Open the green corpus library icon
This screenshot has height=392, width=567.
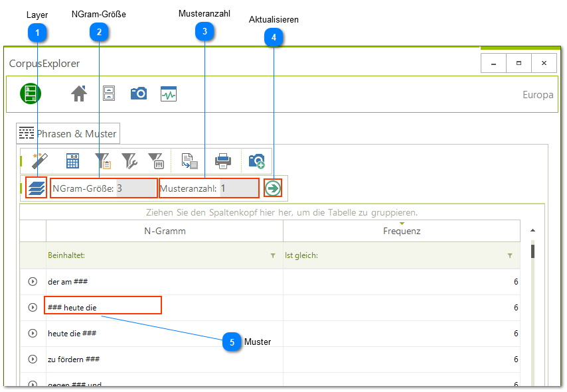pos(31,94)
